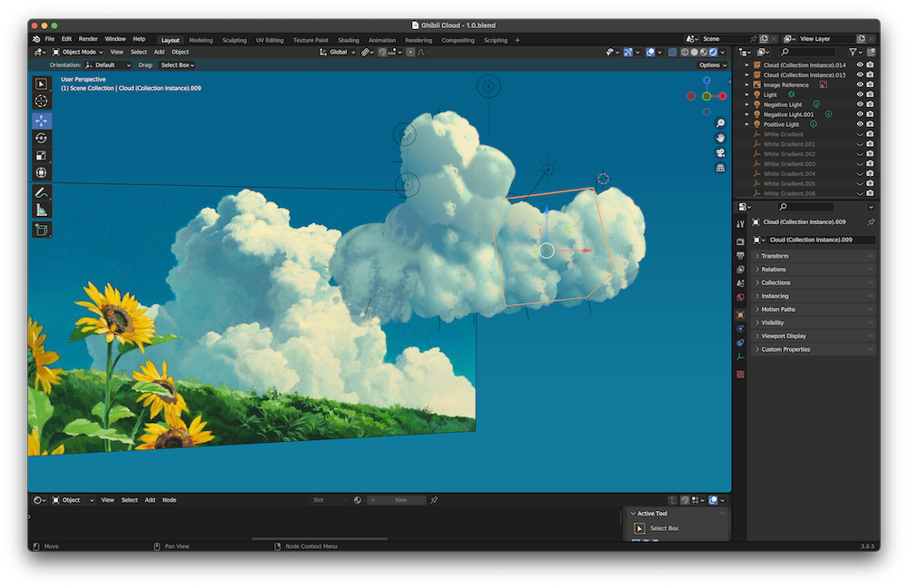Open the View Layer properties tab

point(740,269)
